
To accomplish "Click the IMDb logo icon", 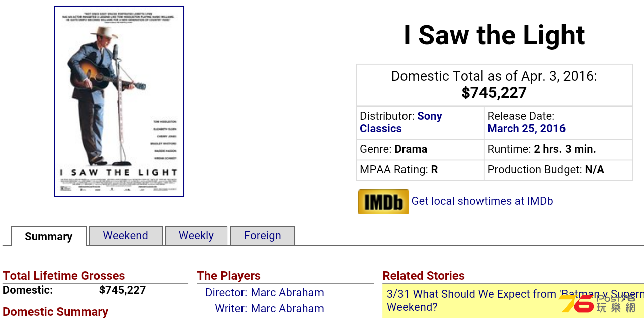I will pos(383,201).
